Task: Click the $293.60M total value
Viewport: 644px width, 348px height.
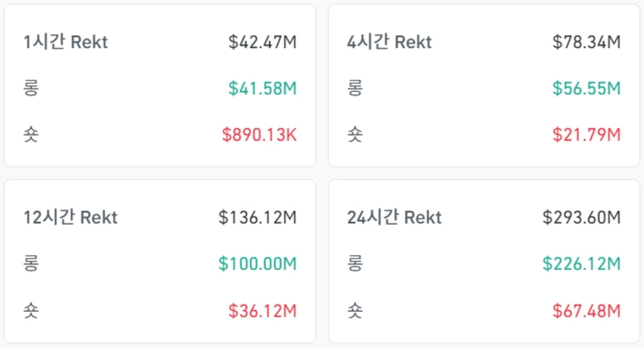Action: tap(581, 217)
